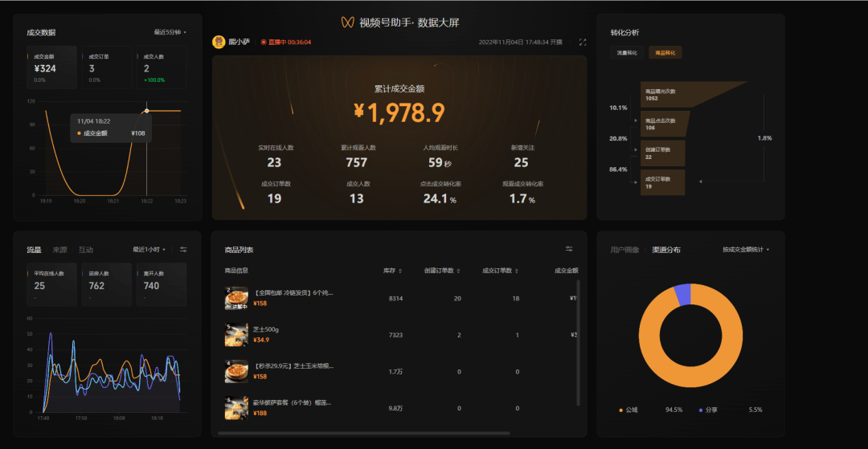Toggle the 商品转化 view
This screenshot has height=449, width=868.
click(x=665, y=52)
